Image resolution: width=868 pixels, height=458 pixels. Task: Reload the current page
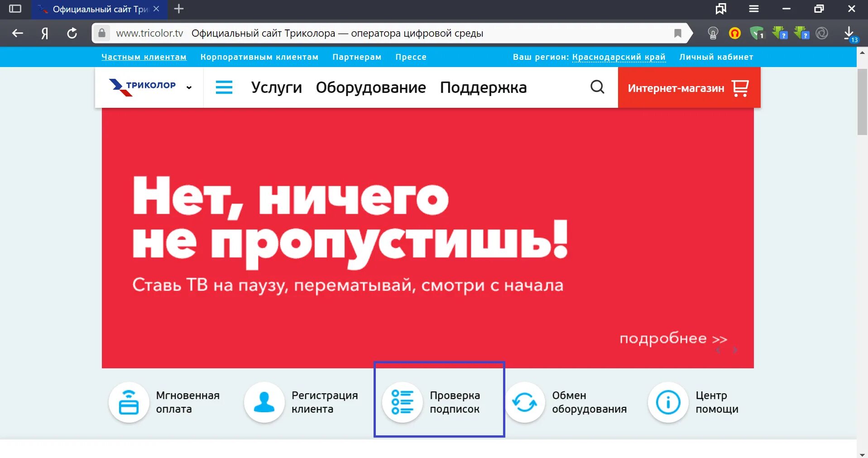pyautogui.click(x=72, y=33)
